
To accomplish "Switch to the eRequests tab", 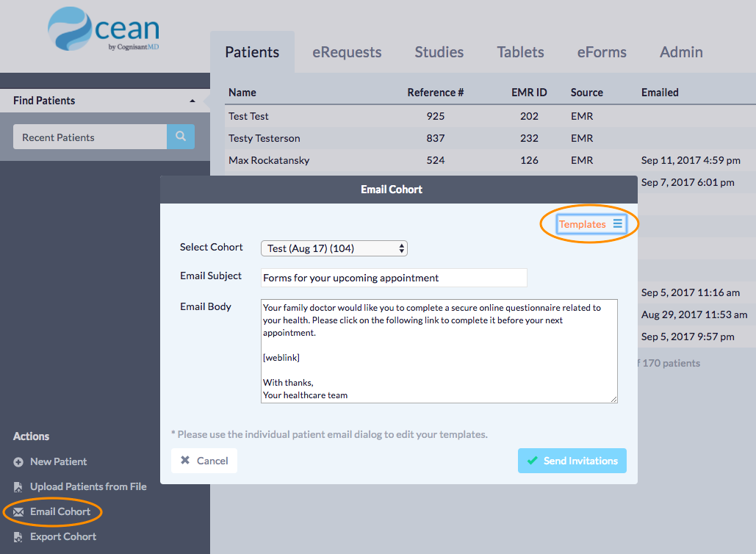I will click(347, 52).
